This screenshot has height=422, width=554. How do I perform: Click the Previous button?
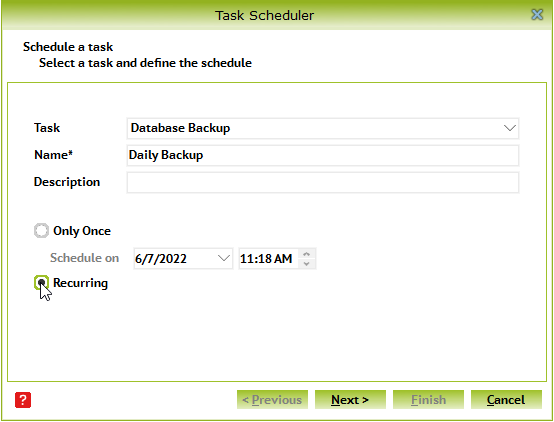tap(272, 400)
